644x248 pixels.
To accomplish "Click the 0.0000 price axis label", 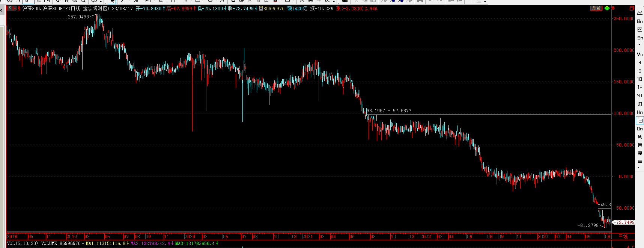I will coord(627,177).
